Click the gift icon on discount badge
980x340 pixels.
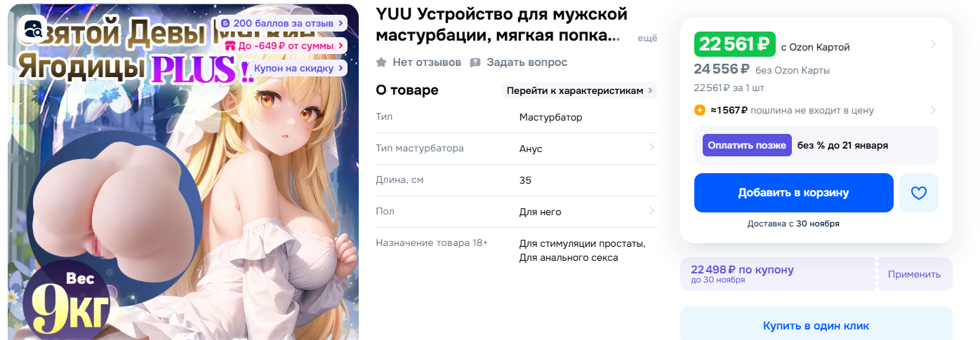point(230,46)
